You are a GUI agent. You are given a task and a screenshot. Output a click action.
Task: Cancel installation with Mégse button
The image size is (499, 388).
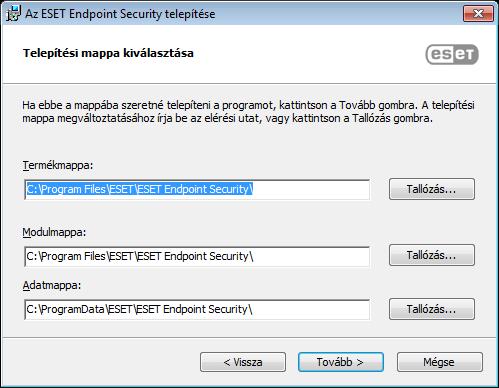[440, 362]
